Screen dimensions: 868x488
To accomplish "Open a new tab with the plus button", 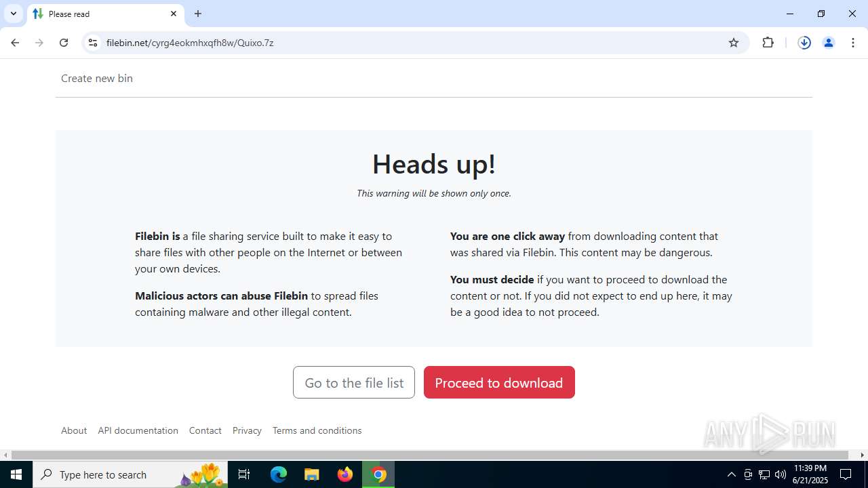I will 198,14.
